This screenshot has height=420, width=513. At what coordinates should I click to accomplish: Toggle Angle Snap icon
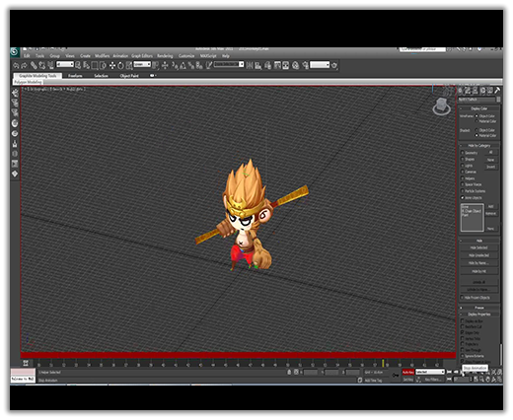[x=183, y=65]
